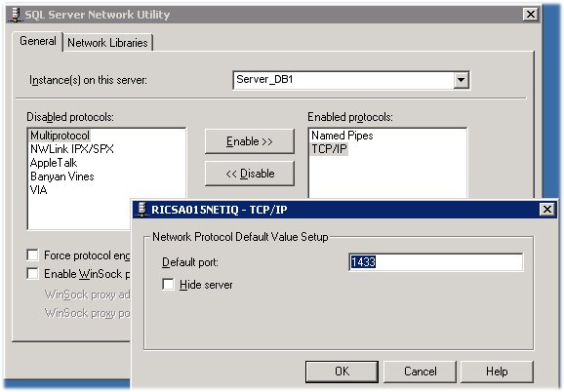Confirm with the OK button
Screen dimensions: 564x392
(x=342, y=372)
